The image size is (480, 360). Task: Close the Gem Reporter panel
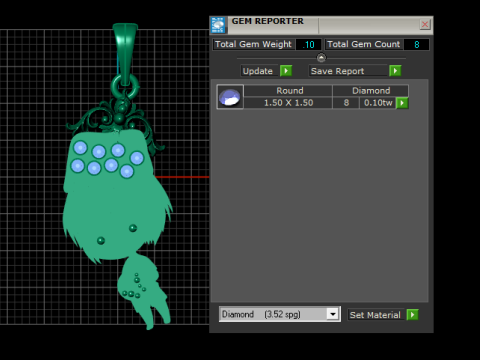(425, 24)
